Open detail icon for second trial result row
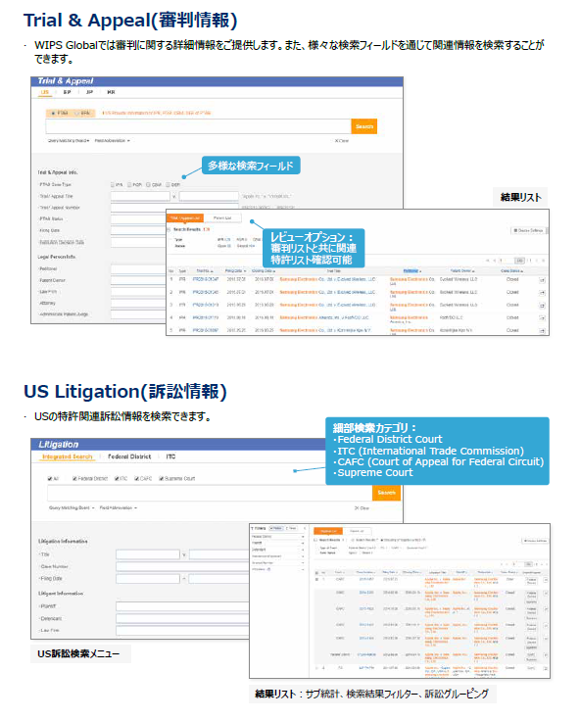 542,292
